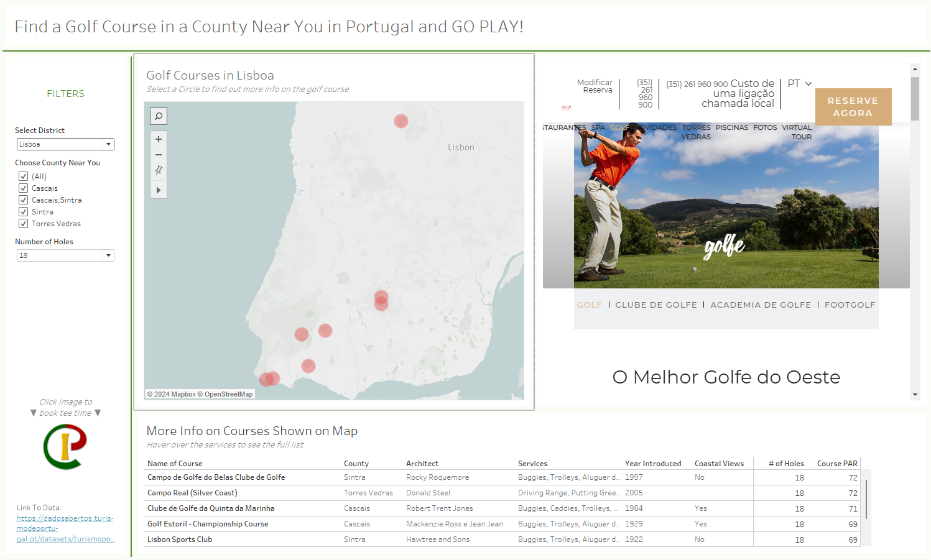This screenshot has width=931, height=560.
Task: Zoom in on the map
Action: click(x=159, y=139)
